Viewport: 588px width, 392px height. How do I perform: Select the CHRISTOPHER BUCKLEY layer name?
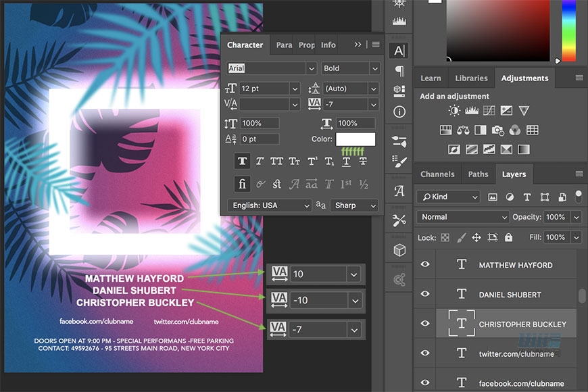[522, 324]
